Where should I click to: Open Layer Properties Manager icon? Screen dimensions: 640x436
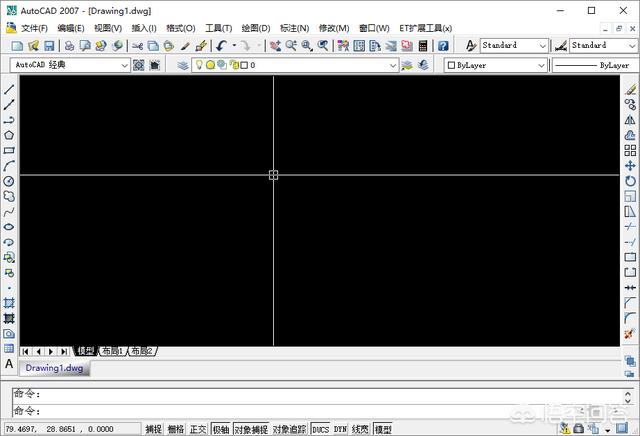pos(183,65)
